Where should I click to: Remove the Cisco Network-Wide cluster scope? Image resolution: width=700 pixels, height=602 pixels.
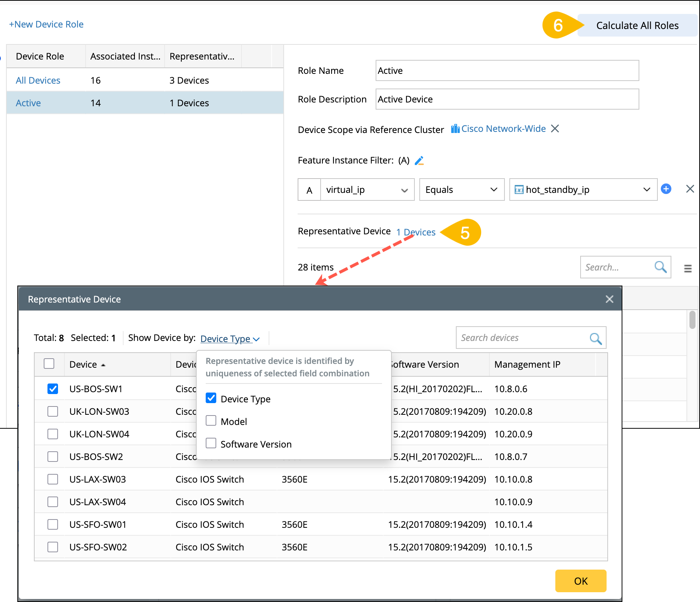point(555,129)
